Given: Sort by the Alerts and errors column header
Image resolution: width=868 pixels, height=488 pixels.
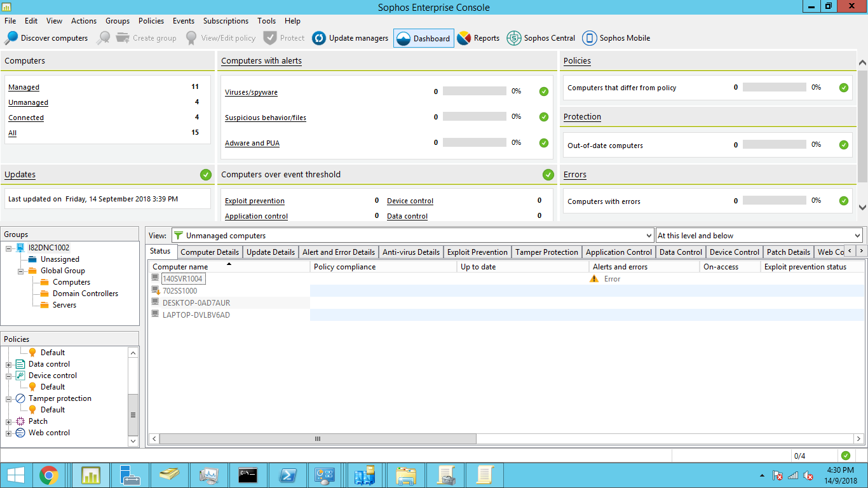Looking at the screenshot, I should (644, 267).
